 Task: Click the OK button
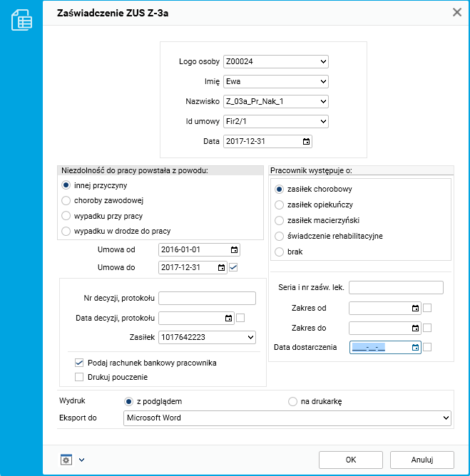(x=351, y=460)
